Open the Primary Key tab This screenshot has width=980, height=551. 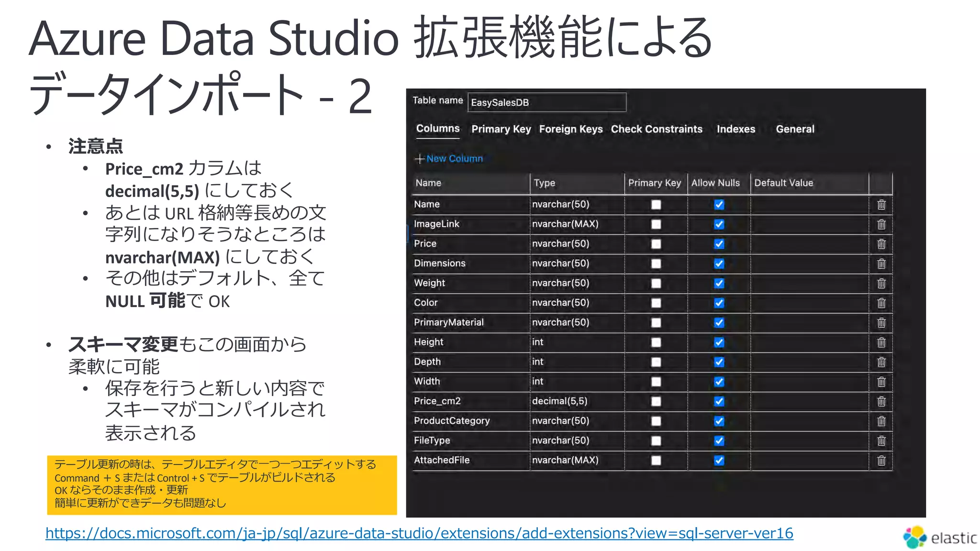[501, 129]
